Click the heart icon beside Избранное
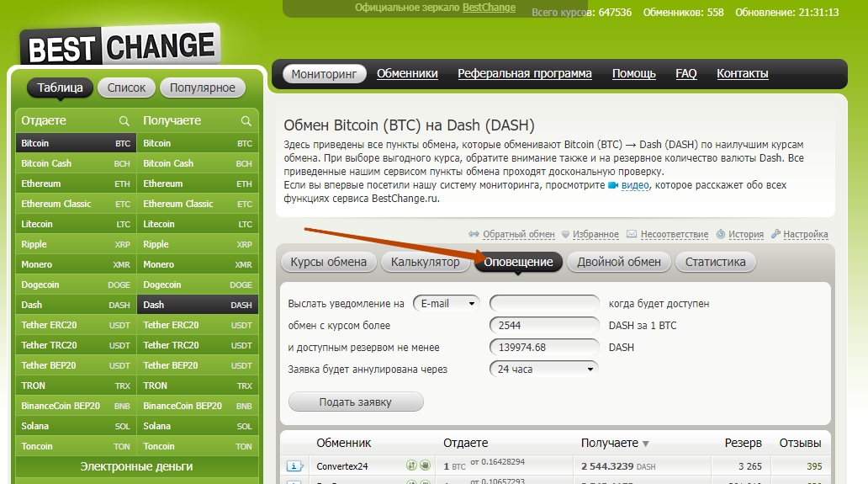Viewport: 868px width, 484px height. point(566,234)
